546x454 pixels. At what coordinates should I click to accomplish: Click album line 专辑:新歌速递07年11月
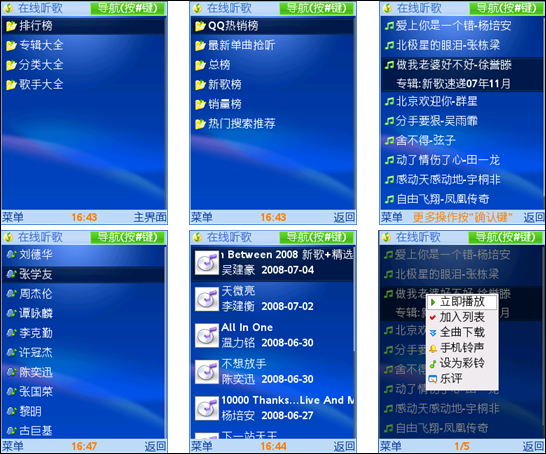(454, 84)
